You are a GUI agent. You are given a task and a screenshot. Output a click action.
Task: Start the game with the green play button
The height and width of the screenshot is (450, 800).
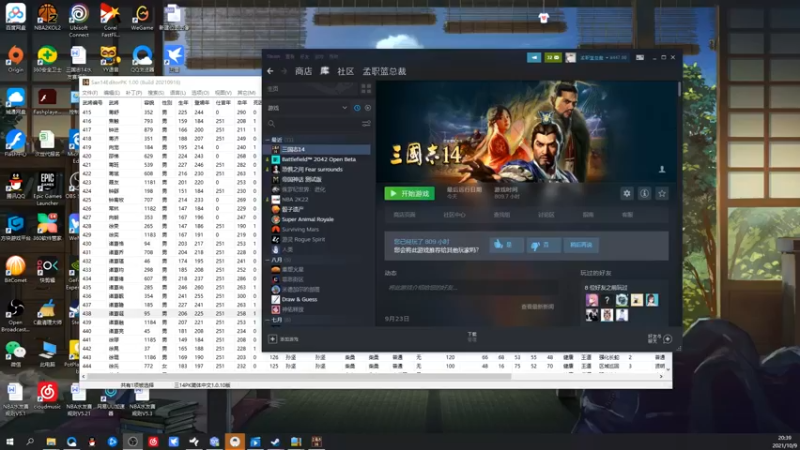[x=410, y=193]
